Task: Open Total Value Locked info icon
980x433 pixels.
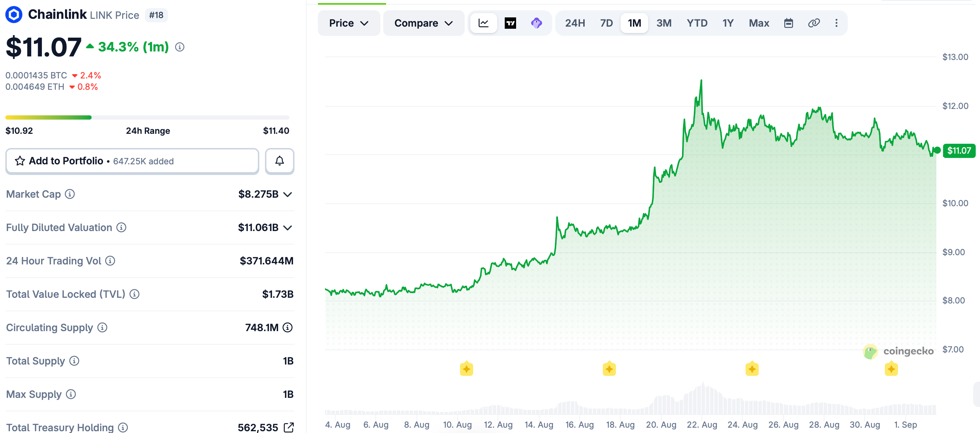Action: pyautogui.click(x=134, y=294)
